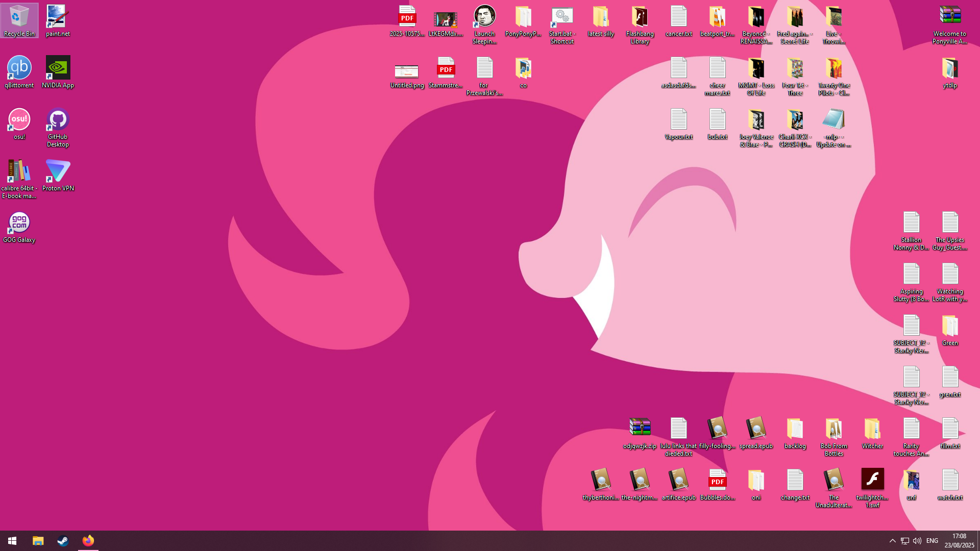The height and width of the screenshot is (551, 980).
Task: Click the qBittorrent desktop icon
Action: 19,70
